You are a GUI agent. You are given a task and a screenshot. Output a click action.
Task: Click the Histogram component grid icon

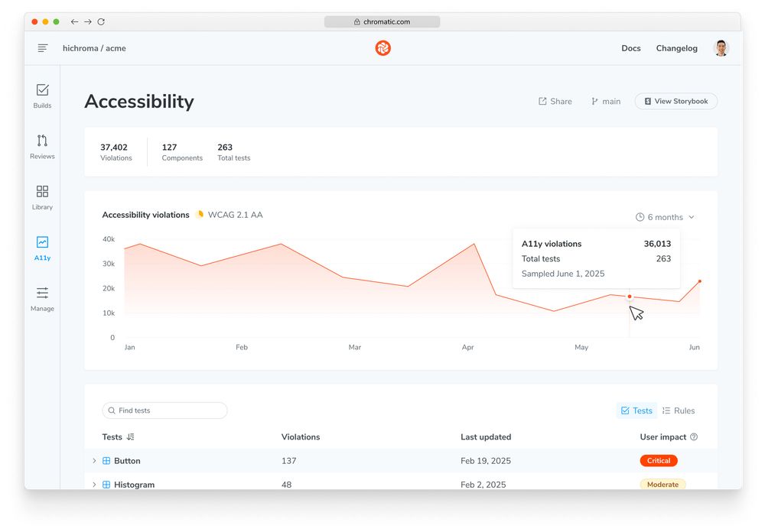point(106,485)
